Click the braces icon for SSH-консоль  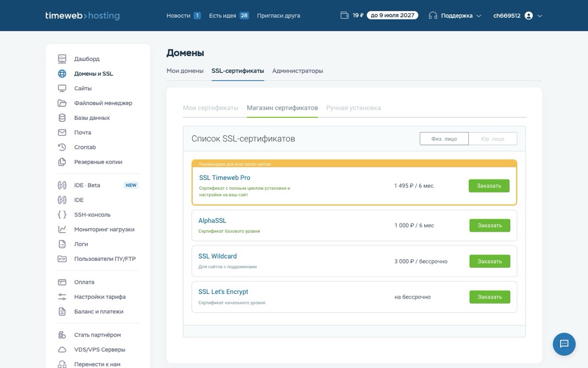(62, 214)
